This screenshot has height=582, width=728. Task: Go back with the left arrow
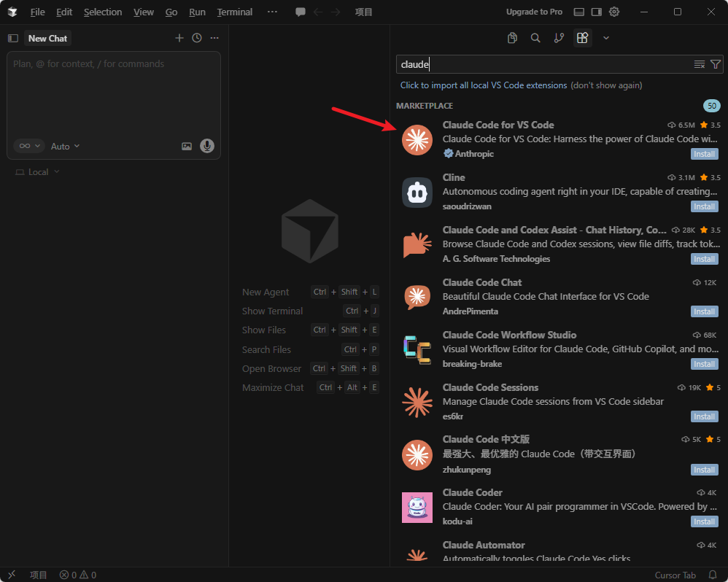318,12
